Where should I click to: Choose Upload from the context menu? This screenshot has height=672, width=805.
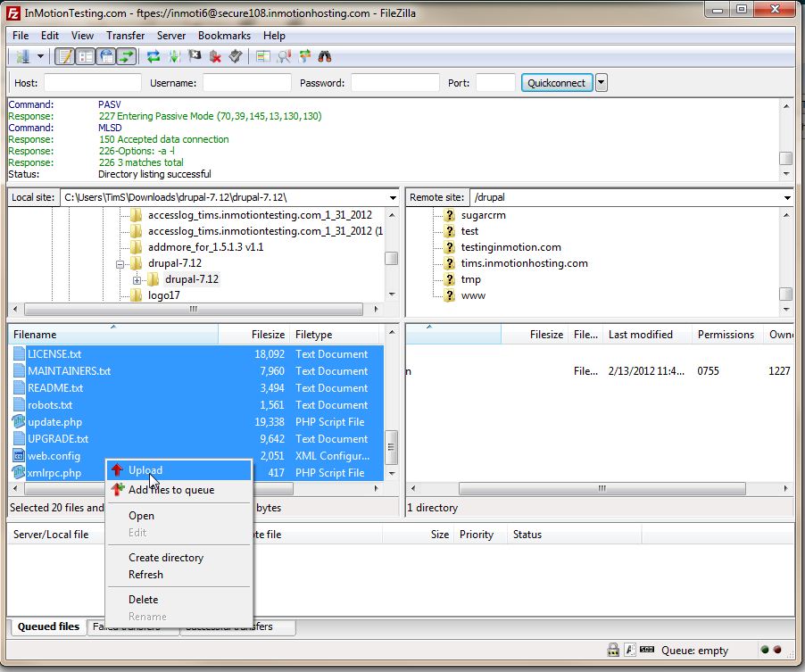pyautogui.click(x=145, y=470)
